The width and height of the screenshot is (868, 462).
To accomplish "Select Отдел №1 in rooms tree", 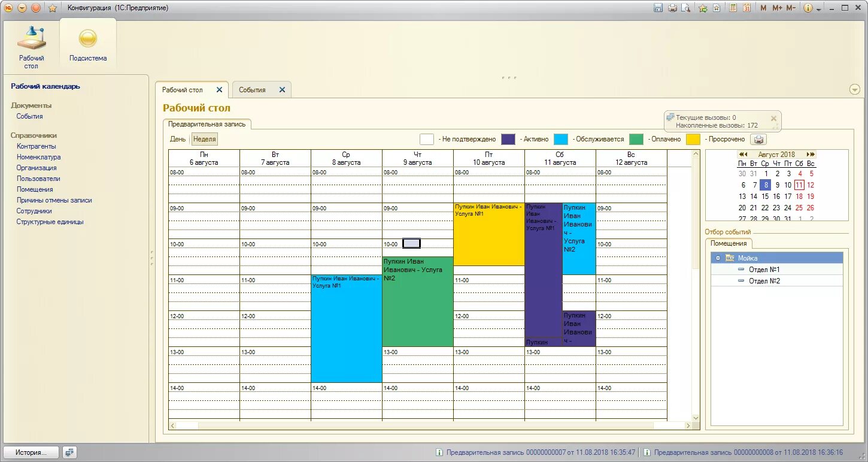I will click(764, 270).
